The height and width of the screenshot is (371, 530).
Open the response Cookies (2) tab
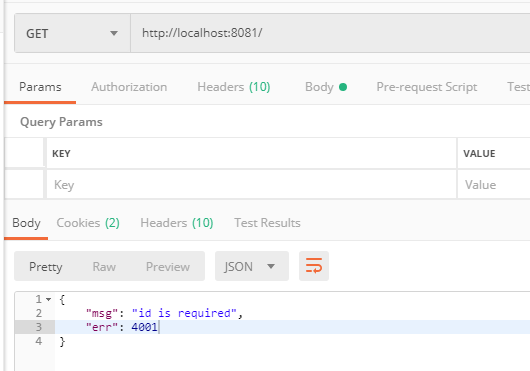click(x=88, y=223)
